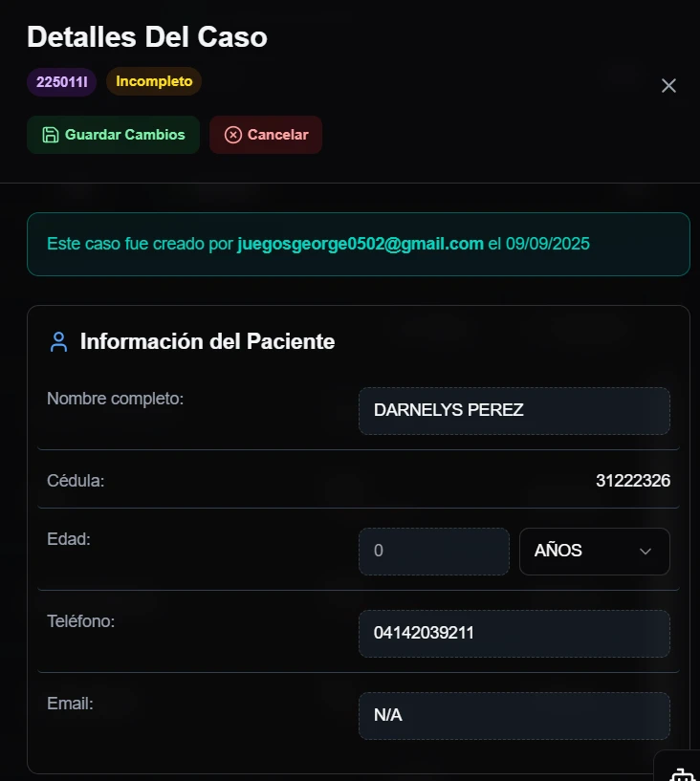
Task: Focus the Teléfono field showing 04142039211
Action: (514, 634)
